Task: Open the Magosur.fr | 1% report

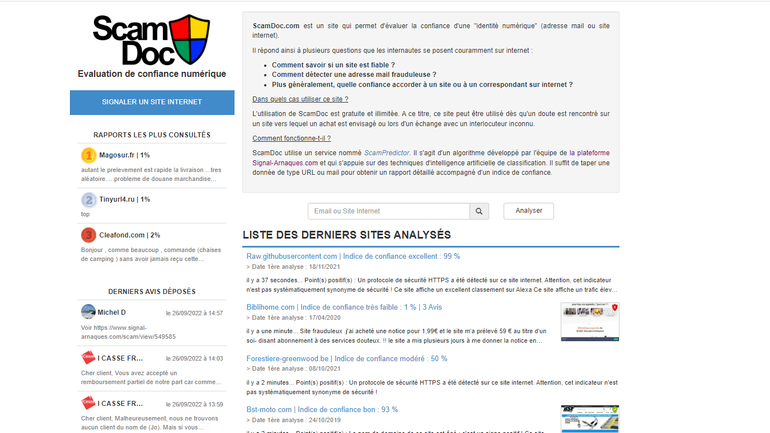Action: coord(124,155)
